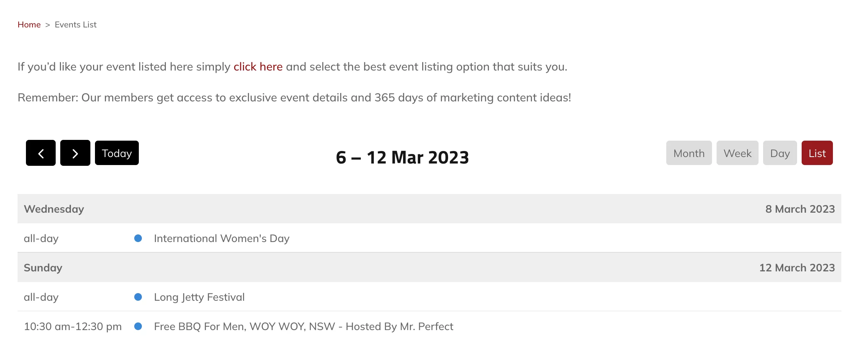Switch to the Week view
Viewport: 868px width, 356px height.
737,153
